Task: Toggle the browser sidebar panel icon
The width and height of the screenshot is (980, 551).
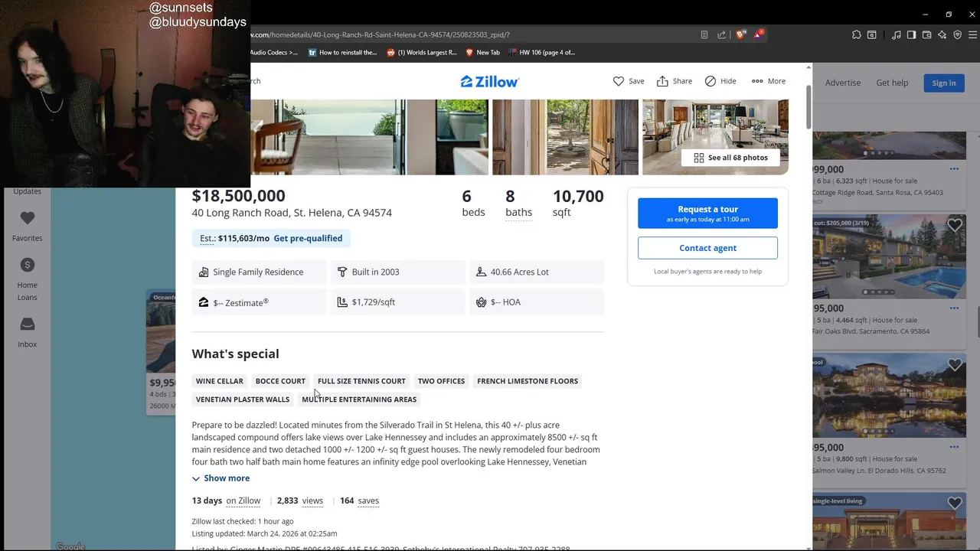Action: click(x=911, y=34)
